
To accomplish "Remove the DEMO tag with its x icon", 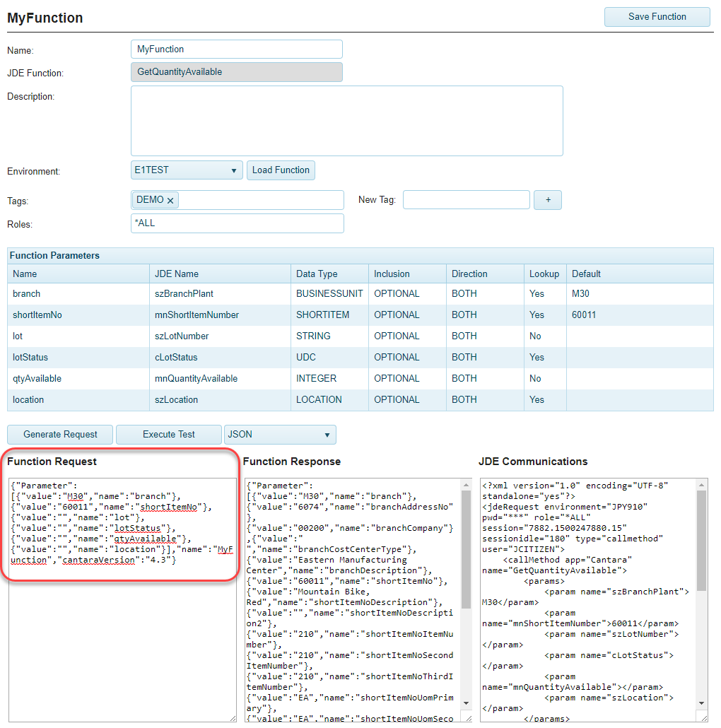I will pos(170,201).
